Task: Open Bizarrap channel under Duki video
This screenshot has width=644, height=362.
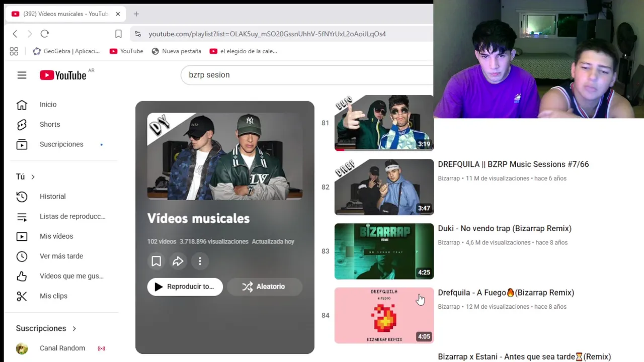Action: [x=449, y=242]
